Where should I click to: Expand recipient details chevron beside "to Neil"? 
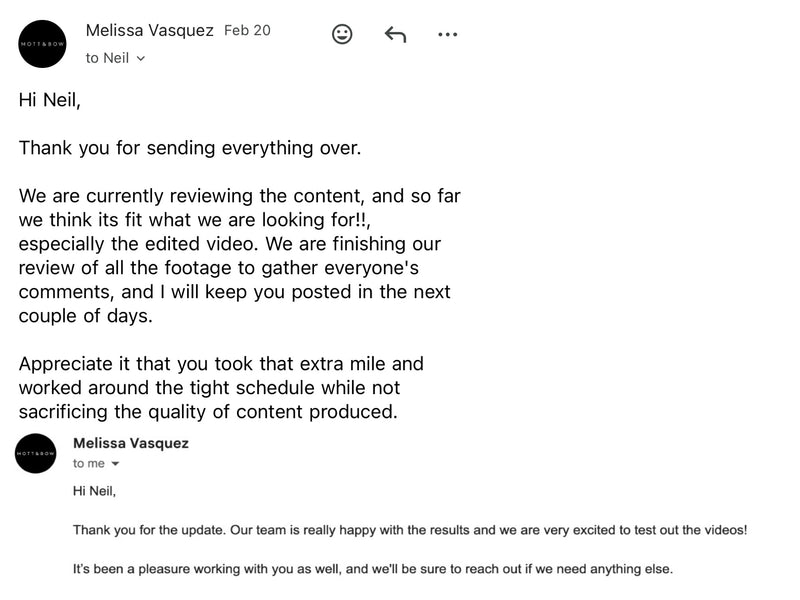(140, 59)
